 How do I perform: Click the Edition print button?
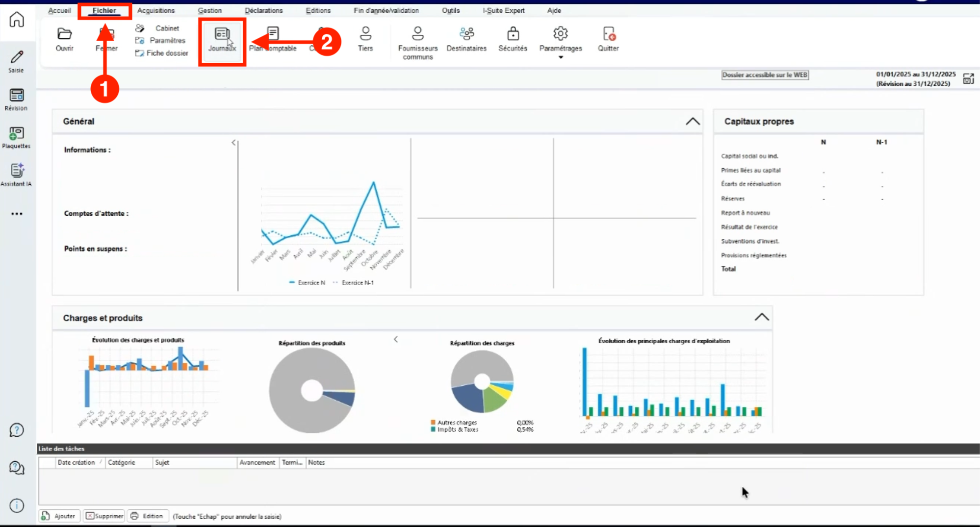[148, 516]
